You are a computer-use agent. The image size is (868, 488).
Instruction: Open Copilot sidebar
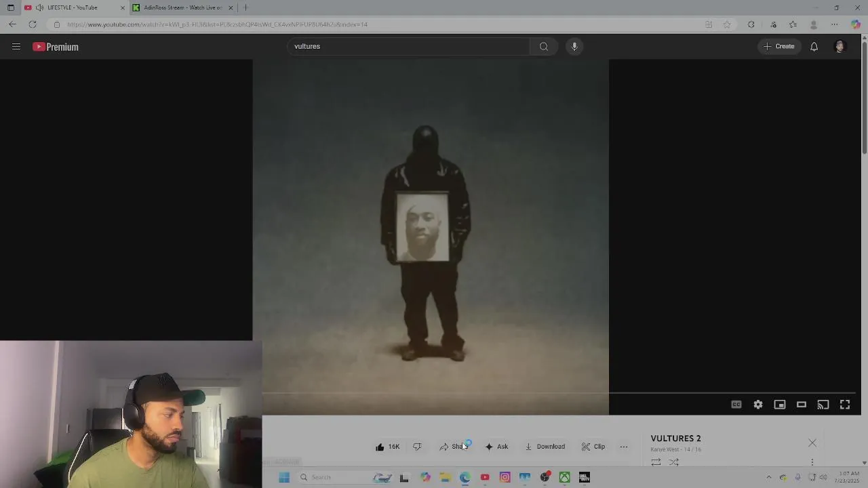point(856,24)
